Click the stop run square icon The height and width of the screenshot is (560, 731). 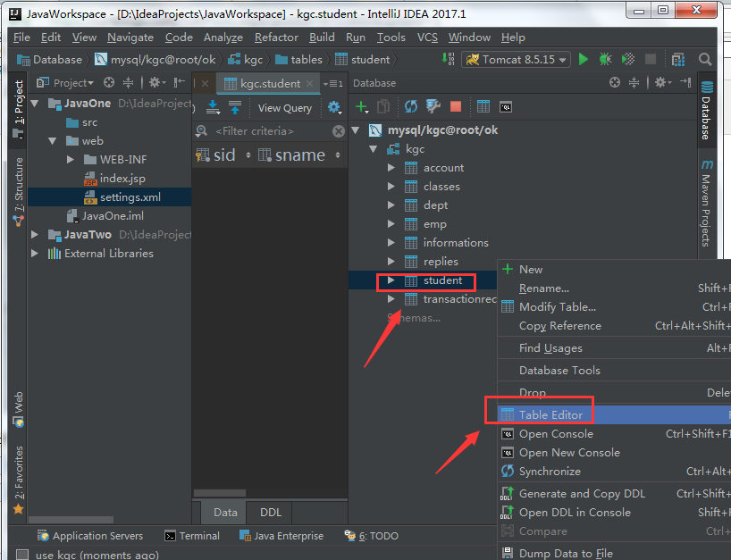[x=651, y=59]
